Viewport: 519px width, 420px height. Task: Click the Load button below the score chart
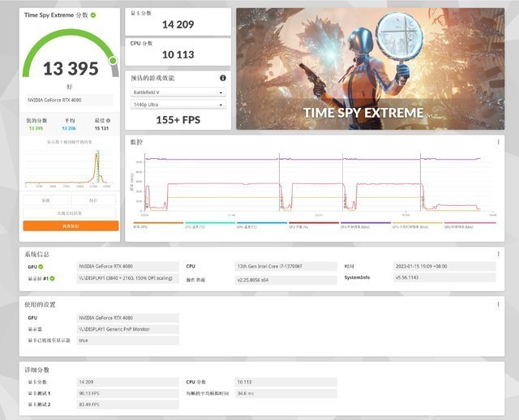coord(45,199)
